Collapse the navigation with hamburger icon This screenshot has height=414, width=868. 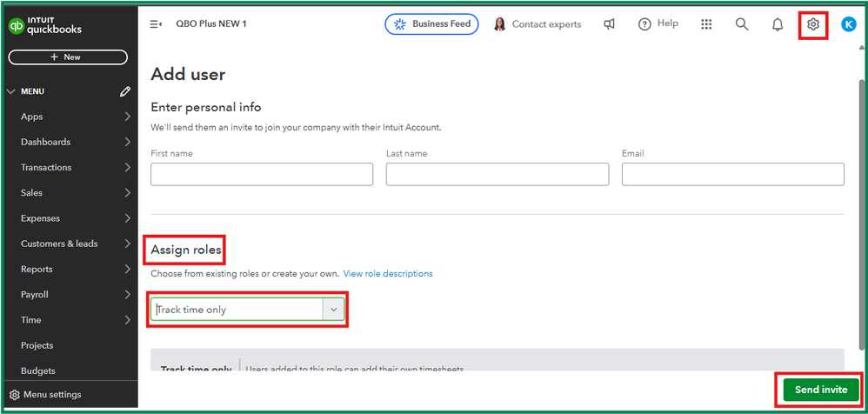point(156,23)
